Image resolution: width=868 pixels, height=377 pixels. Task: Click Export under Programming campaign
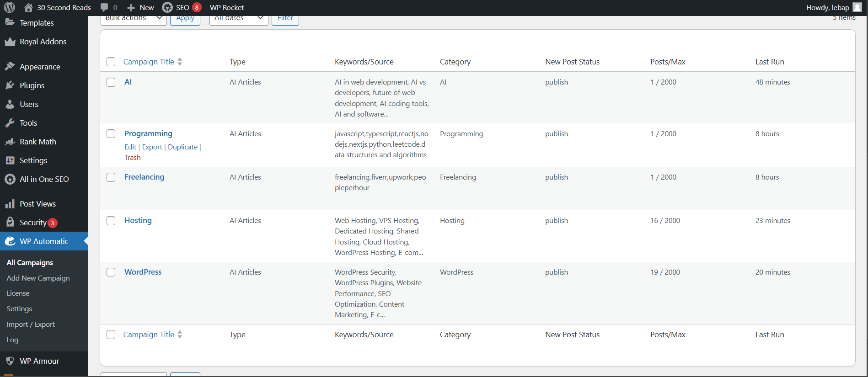(152, 147)
